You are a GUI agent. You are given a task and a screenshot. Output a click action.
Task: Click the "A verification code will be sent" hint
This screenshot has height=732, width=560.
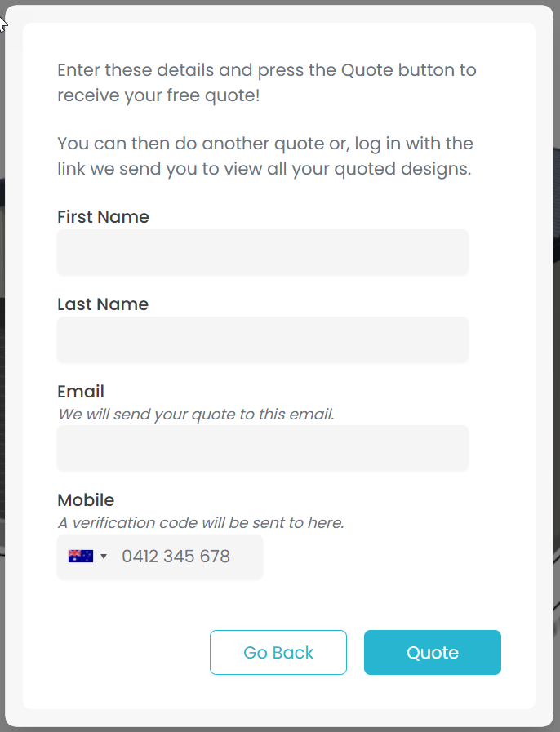coord(201,523)
